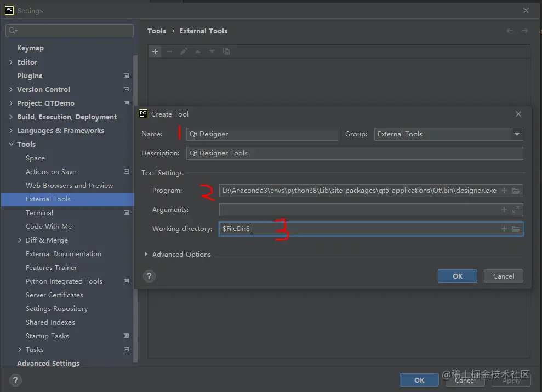Add a new external tool with plus icon
The height and width of the screenshot is (392, 542).
155,51
